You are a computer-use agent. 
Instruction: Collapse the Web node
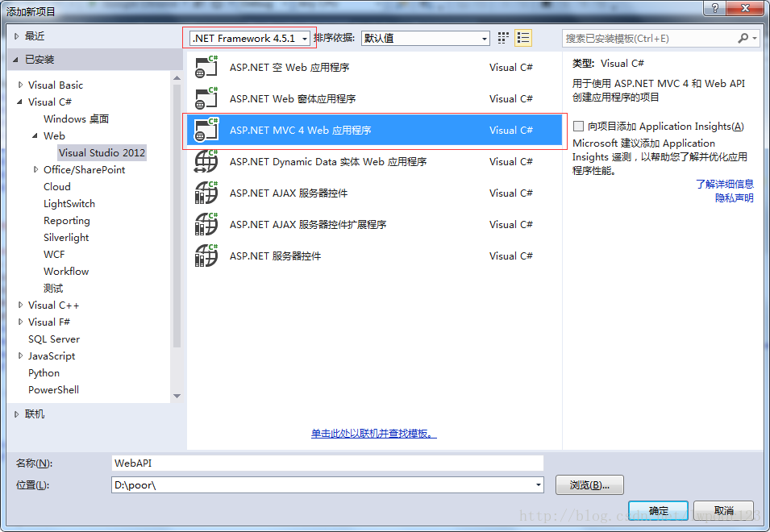pos(35,136)
